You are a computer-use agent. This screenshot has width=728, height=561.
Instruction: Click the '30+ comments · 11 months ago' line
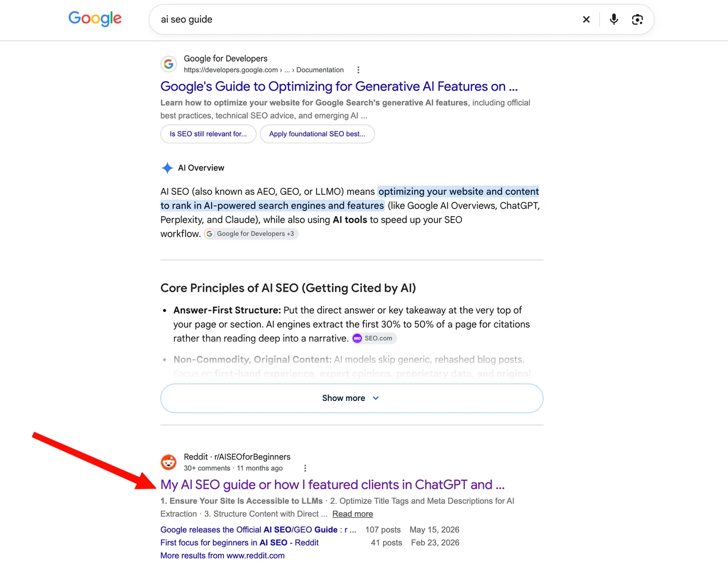(x=234, y=468)
